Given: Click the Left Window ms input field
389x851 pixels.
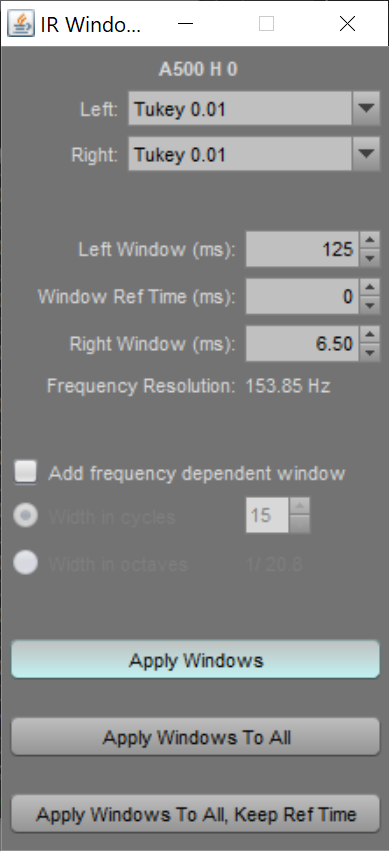Looking at the screenshot, I should click(x=302, y=249).
